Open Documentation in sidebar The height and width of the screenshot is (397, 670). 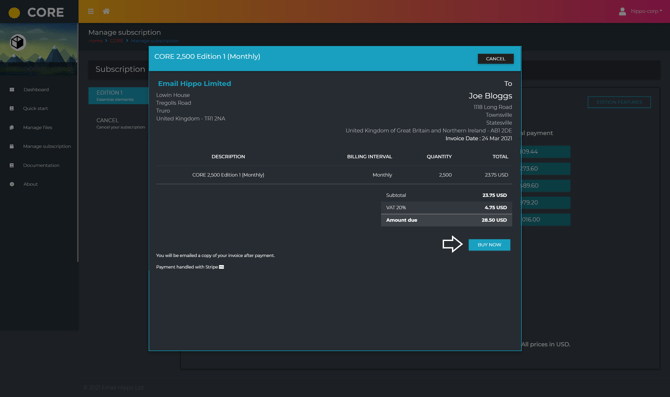pos(41,165)
